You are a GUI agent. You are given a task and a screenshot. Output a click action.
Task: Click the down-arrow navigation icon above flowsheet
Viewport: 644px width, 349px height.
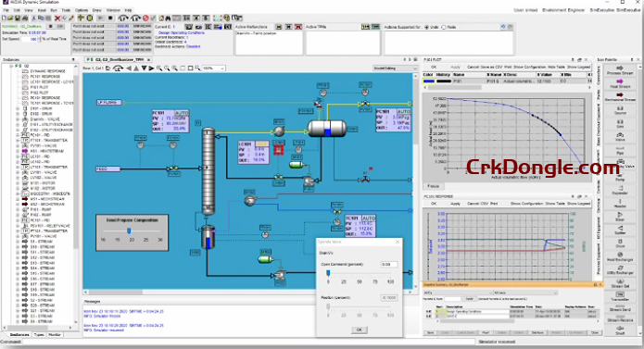click(x=145, y=69)
